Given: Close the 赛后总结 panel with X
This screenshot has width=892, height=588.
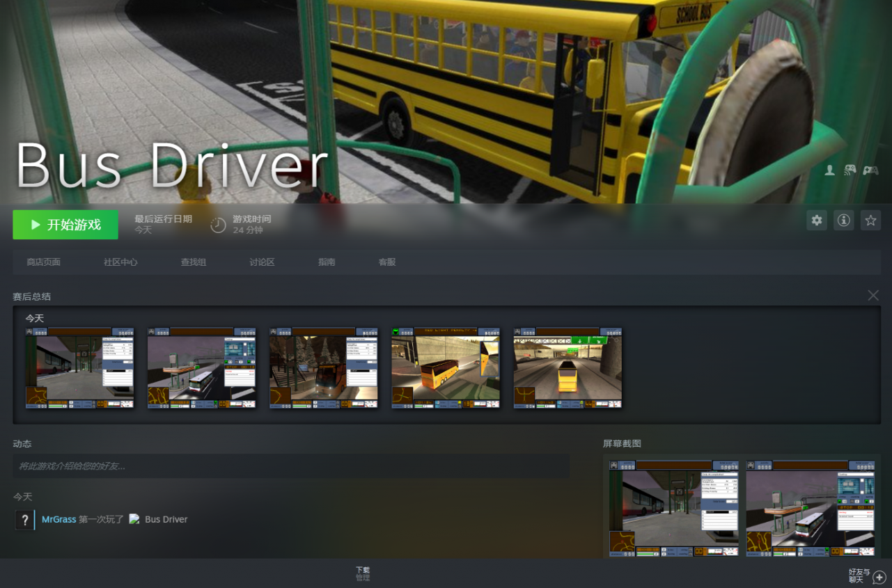Looking at the screenshot, I should (x=873, y=296).
